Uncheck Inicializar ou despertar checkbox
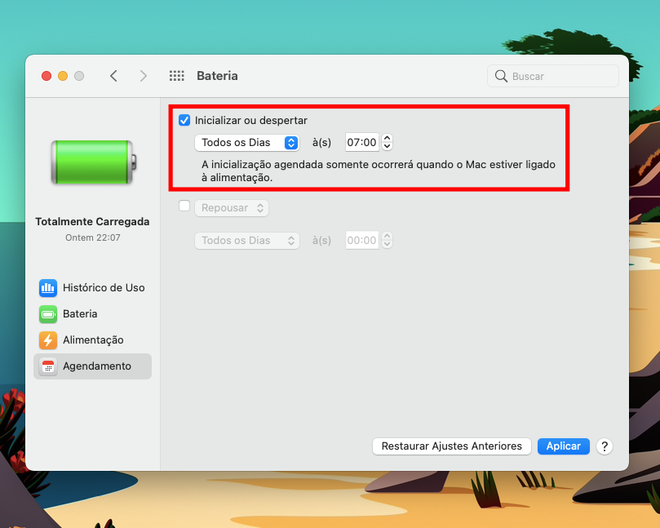660x528 pixels. [184, 120]
